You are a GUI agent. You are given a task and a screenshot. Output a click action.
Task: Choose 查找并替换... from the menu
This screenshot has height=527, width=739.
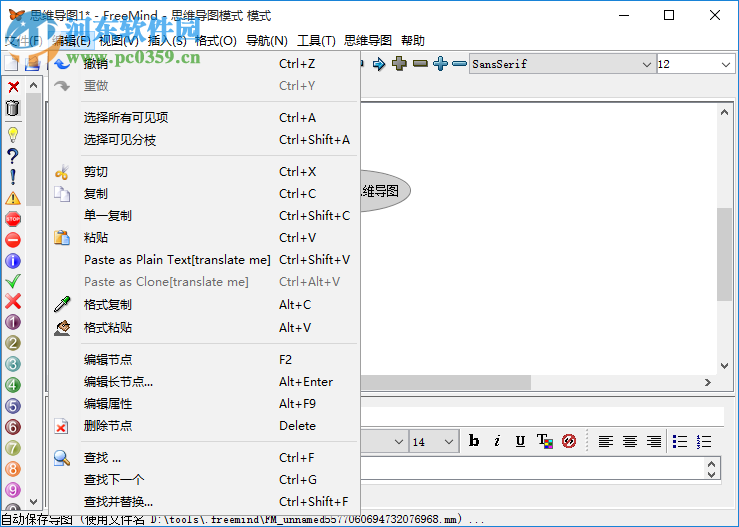[205, 502]
